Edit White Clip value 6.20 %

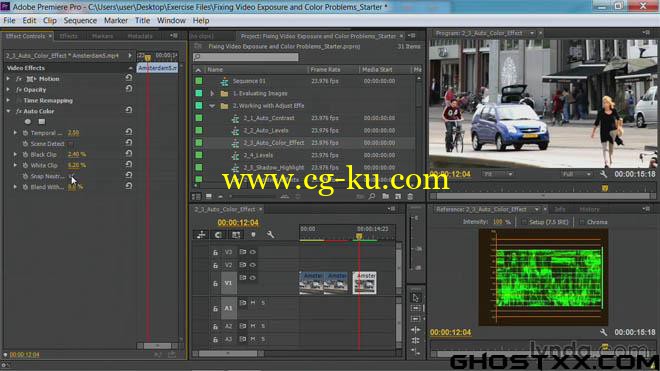[x=77, y=165]
